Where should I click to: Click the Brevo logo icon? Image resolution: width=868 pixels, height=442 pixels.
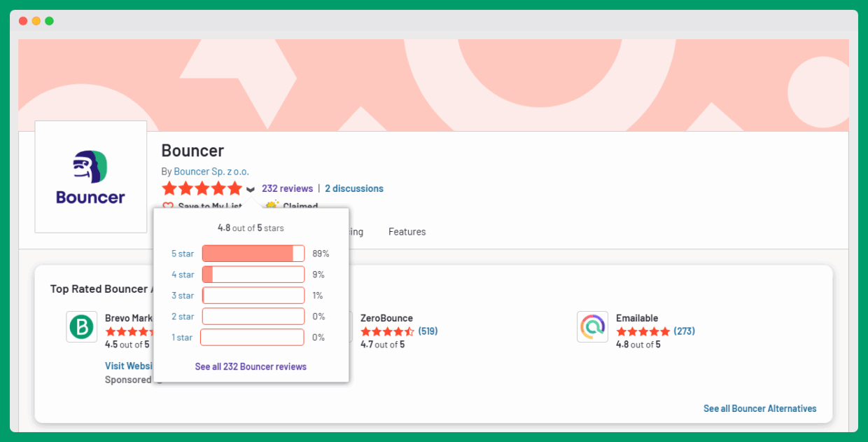click(x=82, y=327)
